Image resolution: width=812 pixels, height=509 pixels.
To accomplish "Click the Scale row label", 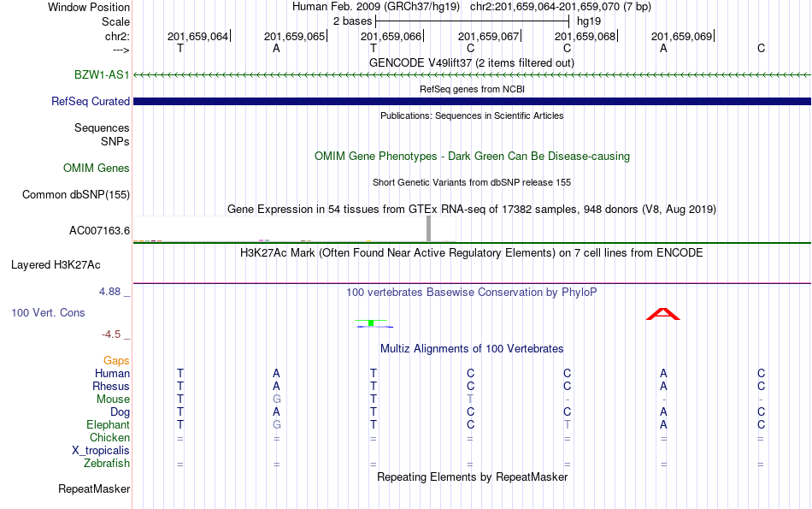I will [x=115, y=21].
